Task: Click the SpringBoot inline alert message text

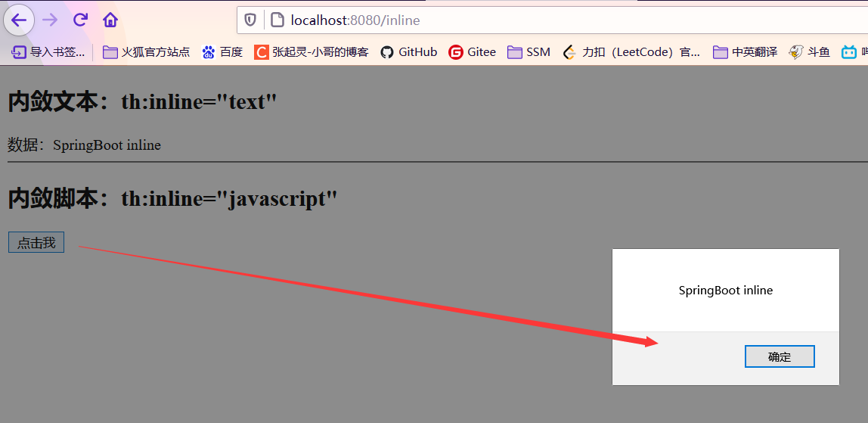Action: 725,290
